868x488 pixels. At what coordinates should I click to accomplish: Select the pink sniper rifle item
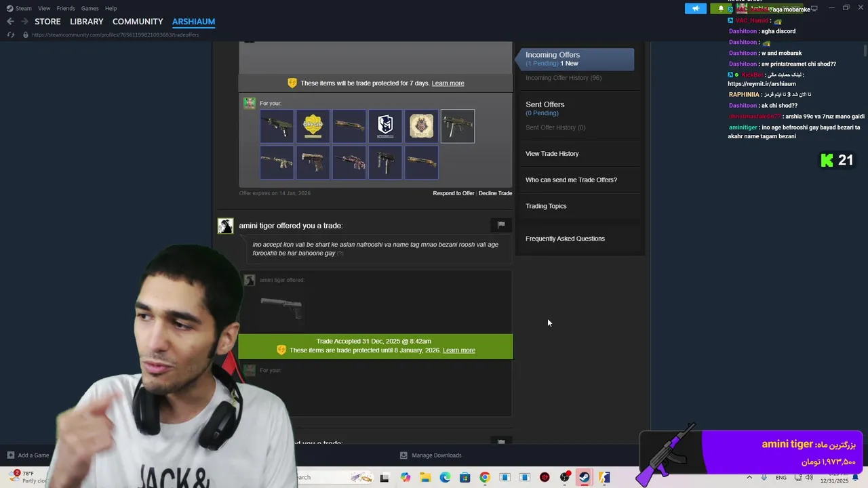pos(349,163)
